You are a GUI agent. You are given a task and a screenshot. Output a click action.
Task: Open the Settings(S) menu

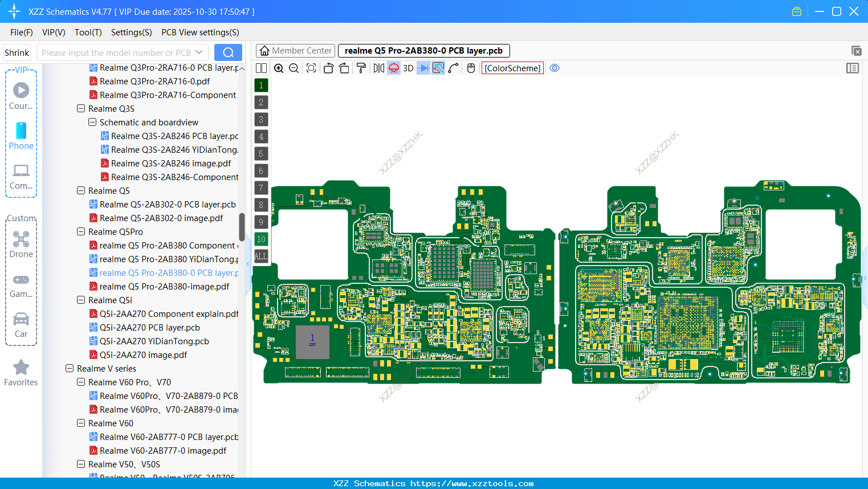[131, 32]
